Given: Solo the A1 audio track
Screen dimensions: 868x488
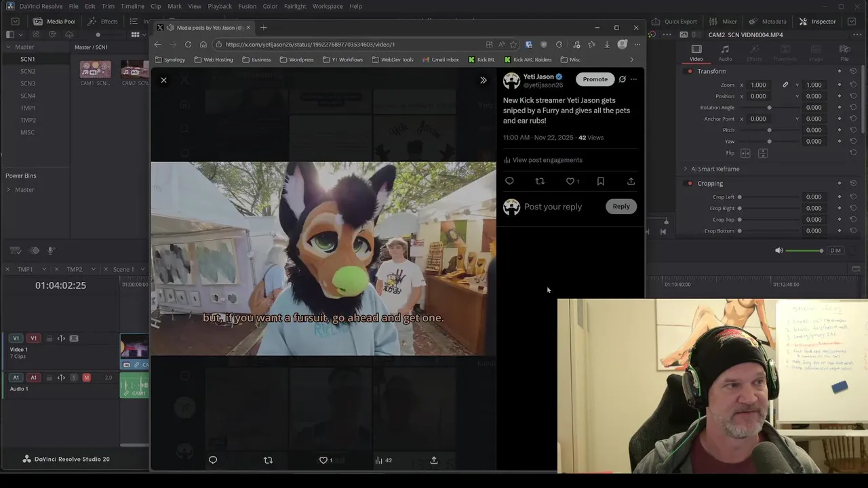Looking at the screenshot, I should 74,378.
